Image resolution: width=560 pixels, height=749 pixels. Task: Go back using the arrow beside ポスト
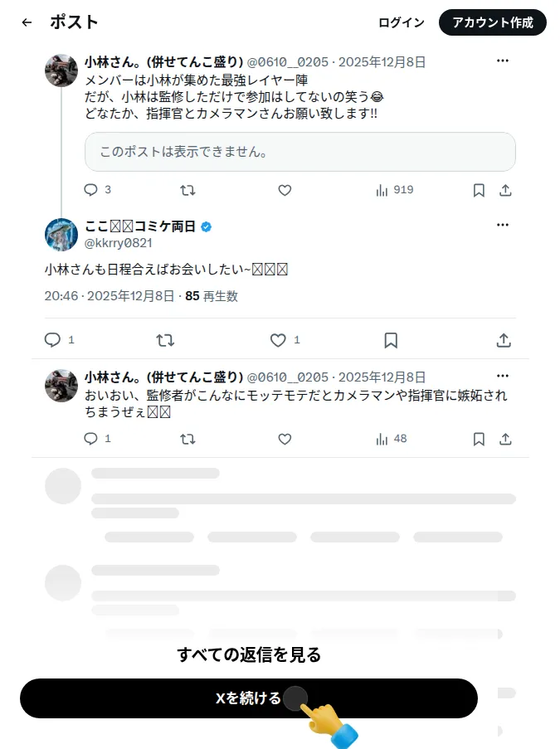point(27,22)
